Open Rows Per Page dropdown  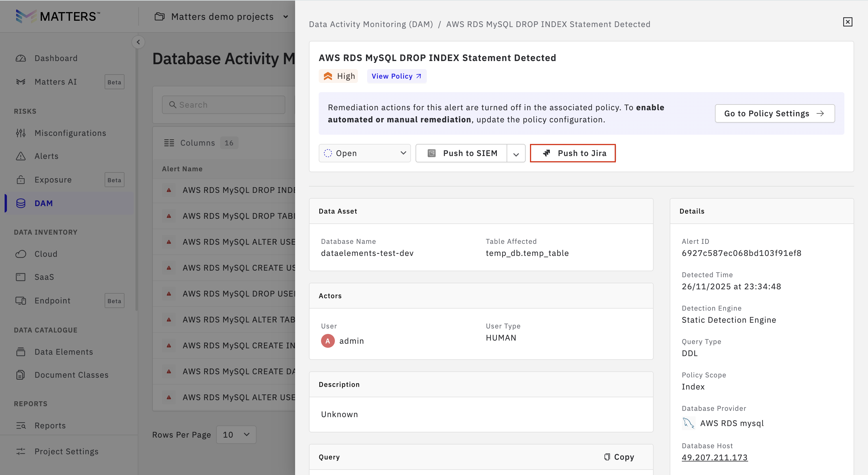coord(236,435)
